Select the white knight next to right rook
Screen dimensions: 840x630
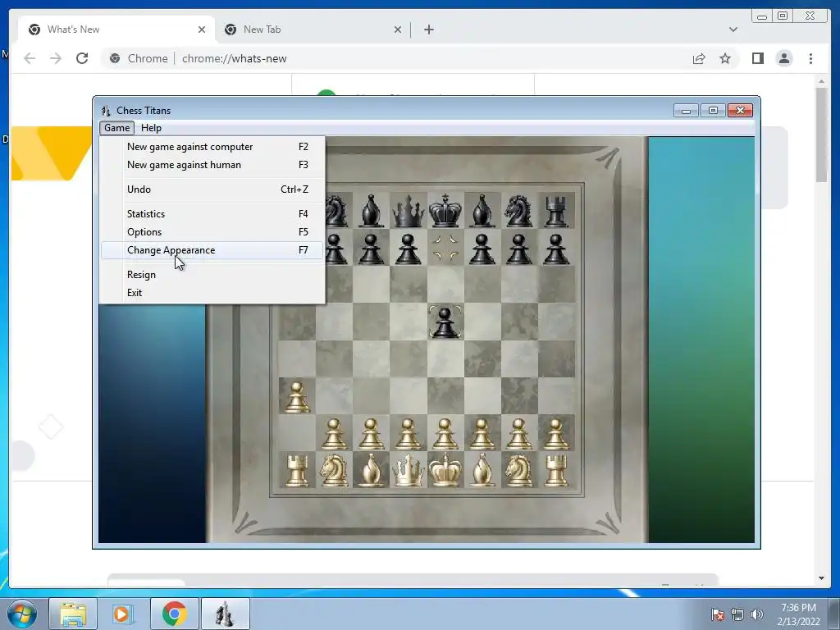519,470
